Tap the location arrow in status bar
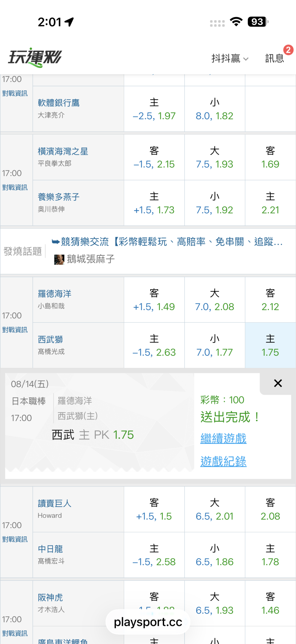 click(69, 22)
